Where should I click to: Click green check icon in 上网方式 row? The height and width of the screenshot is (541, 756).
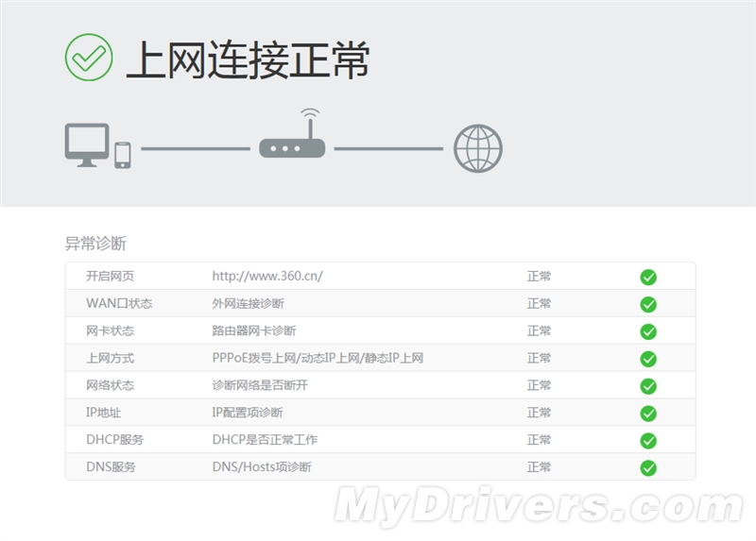click(648, 359)
